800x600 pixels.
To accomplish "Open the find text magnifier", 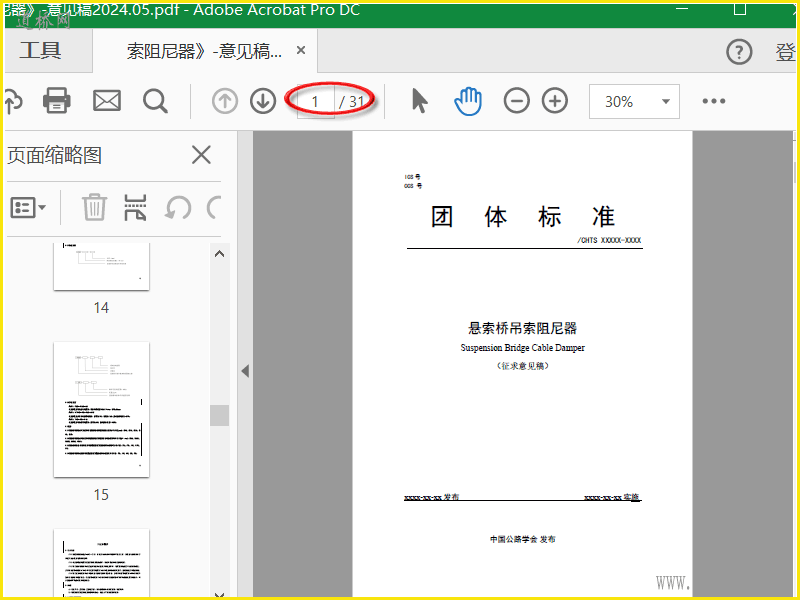I will pos(155,101).
